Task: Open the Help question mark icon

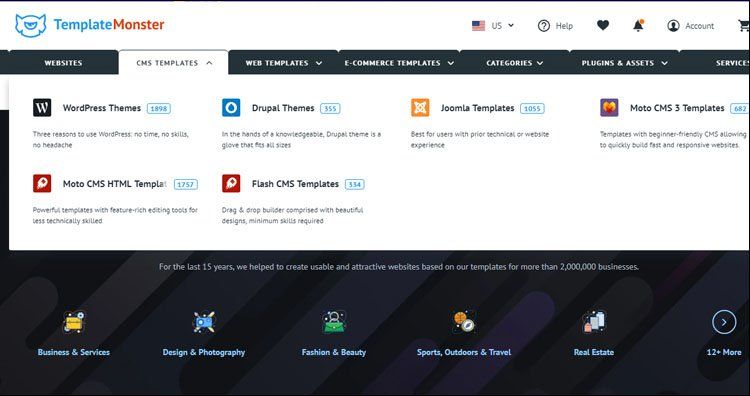Action: pos(543,26)
